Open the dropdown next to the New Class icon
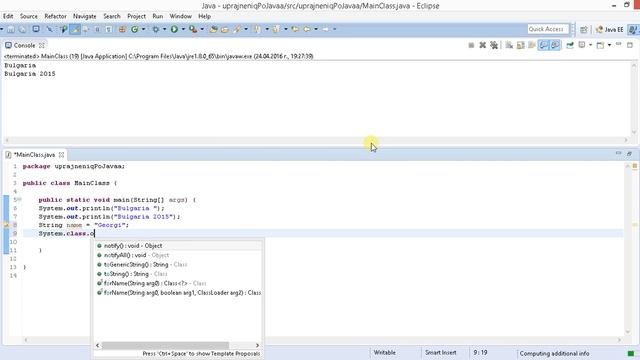Screen dimensions: 640x360 [x=143, y=29]
